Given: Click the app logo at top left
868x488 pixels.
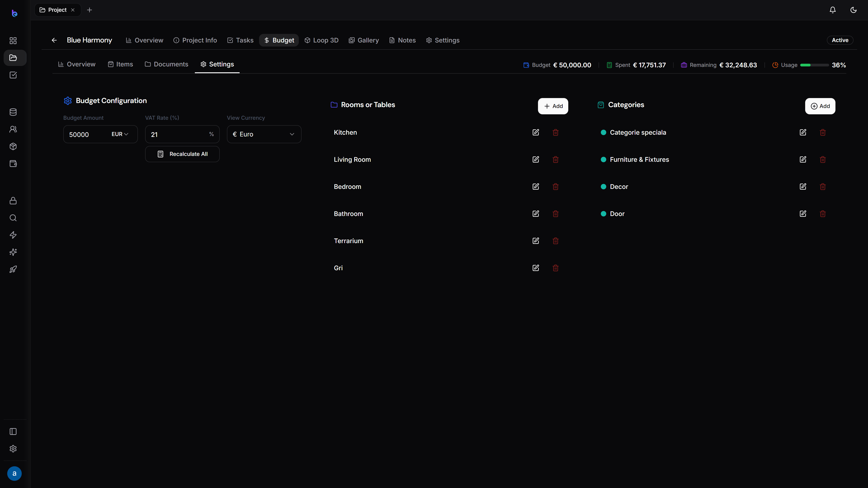Looking at the screenshot, I should 14,14.
